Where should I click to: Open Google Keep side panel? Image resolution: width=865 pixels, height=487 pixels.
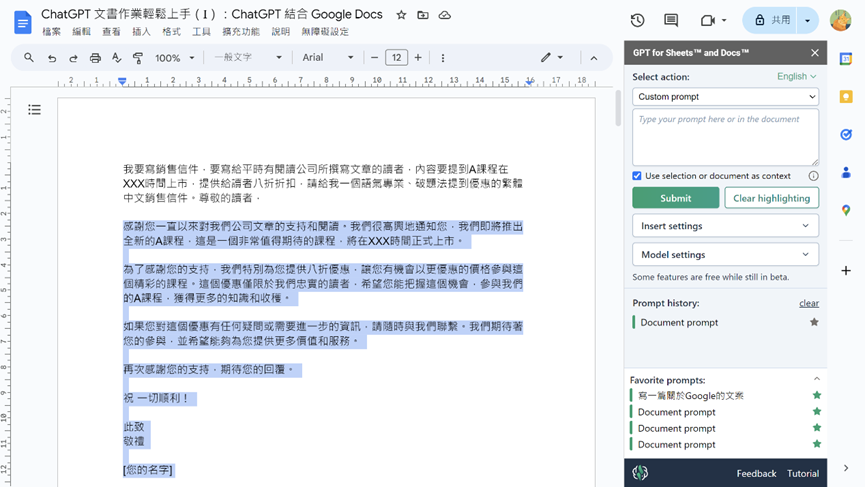(x=846, y=97)
